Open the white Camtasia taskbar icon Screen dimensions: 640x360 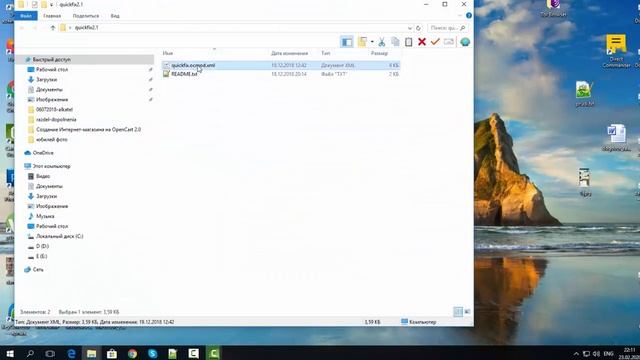coord(193,353)
